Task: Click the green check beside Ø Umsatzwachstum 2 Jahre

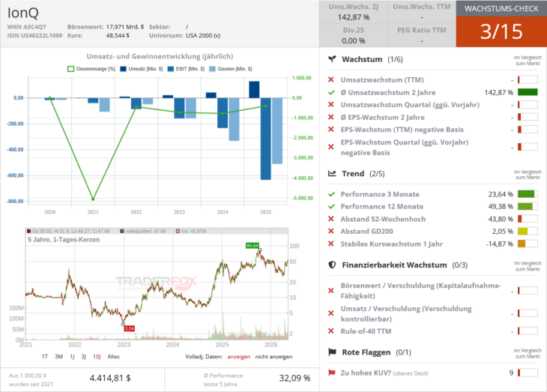Action: (x=331, y=92)
